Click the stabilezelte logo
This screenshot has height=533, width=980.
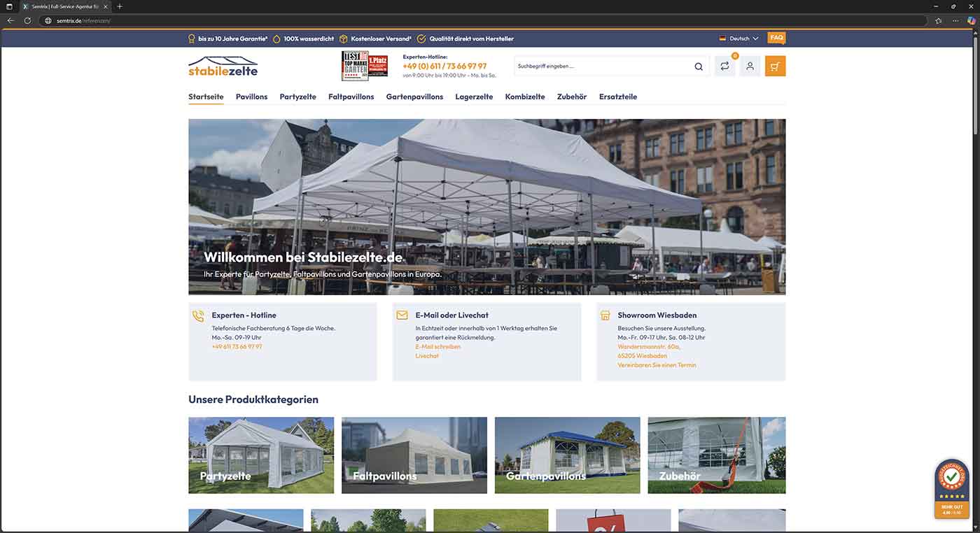pyautogui.click(x=223, y=66)
